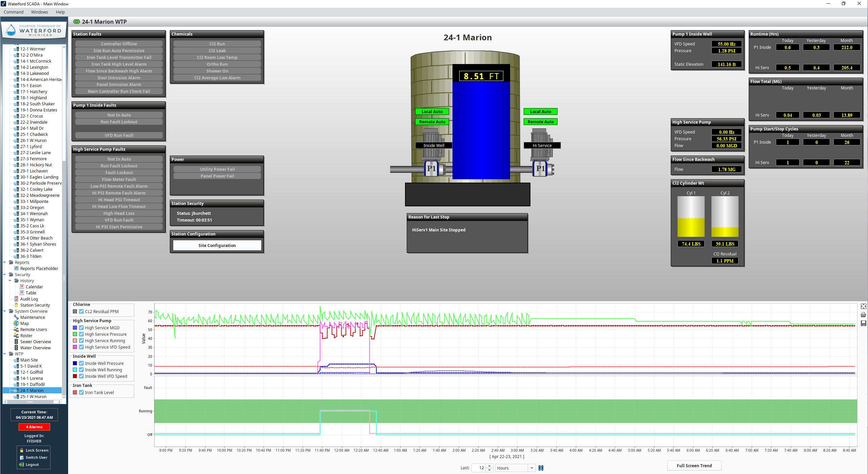The width and height of the screenshot is (868, 474).
Task: Toggle the High Service MGD checkbox
Action: 81,328
